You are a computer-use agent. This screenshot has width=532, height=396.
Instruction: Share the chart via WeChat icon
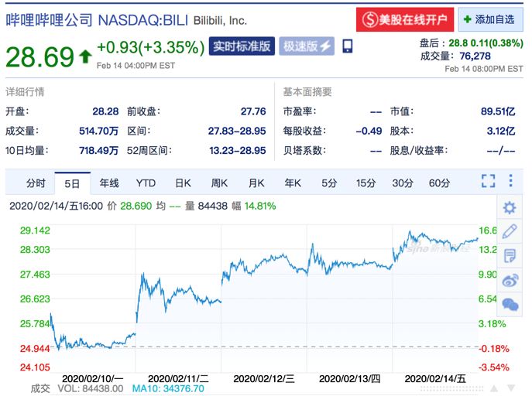click(510, 304)
